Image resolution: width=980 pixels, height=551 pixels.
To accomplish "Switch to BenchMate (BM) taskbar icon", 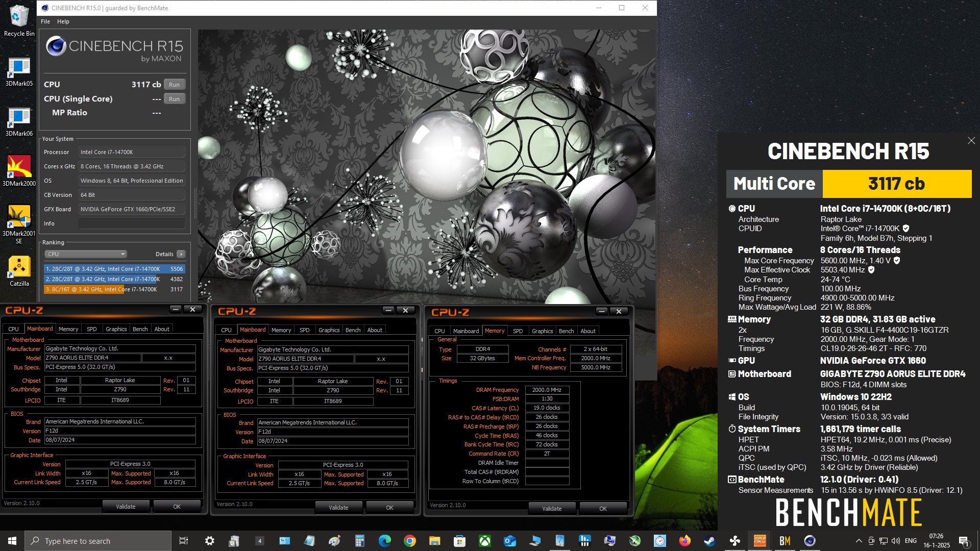I will [x=785, y=541].
